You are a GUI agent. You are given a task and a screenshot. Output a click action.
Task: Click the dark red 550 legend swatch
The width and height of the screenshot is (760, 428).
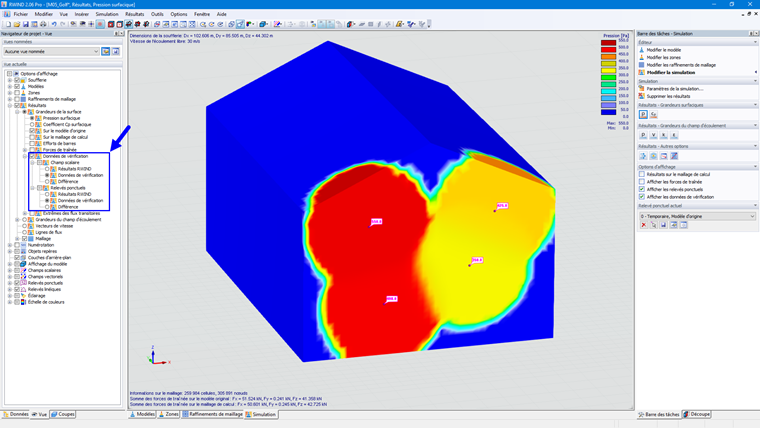(608, 43)
